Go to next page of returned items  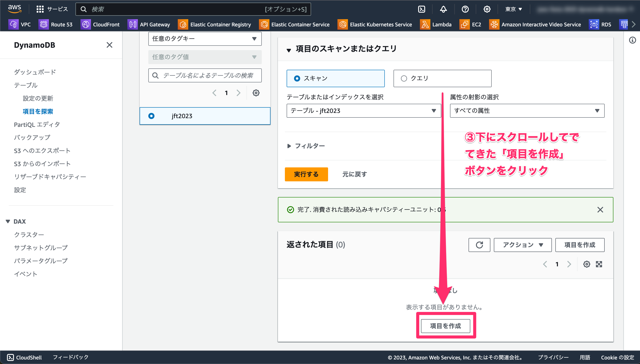point(569,264)
